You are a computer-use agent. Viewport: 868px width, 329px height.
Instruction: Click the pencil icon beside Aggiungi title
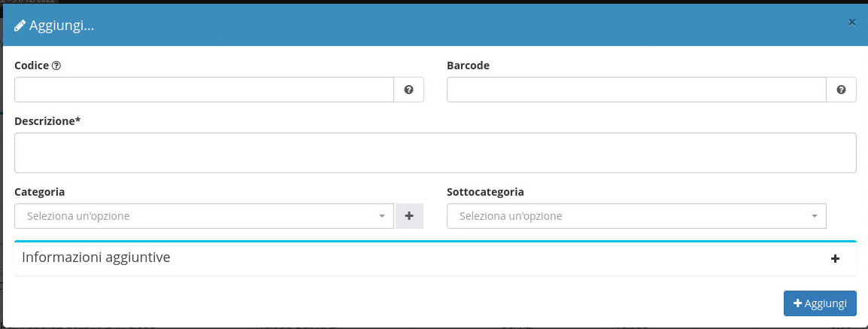(x=20, y=26)
